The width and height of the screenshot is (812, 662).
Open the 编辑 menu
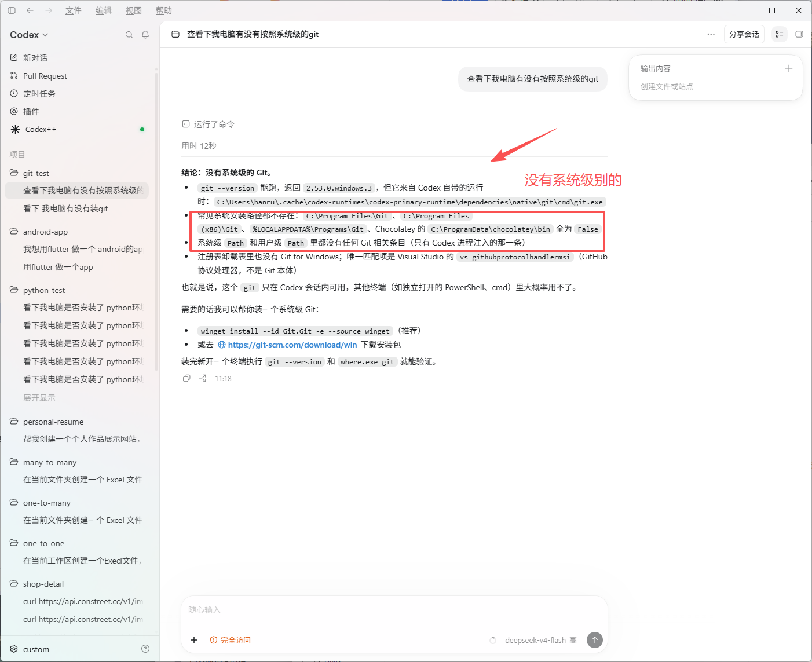click(104, 10)
